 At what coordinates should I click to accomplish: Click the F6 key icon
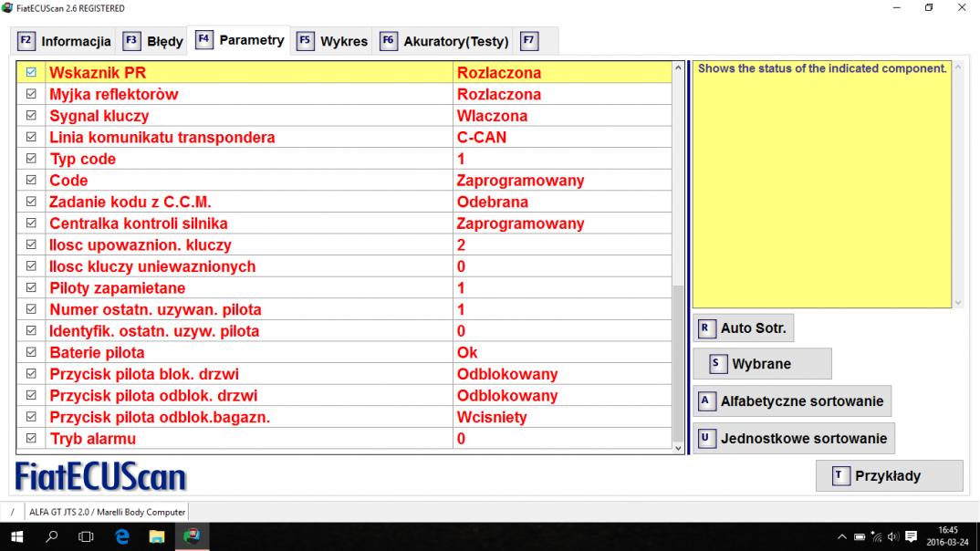(388, 41)
